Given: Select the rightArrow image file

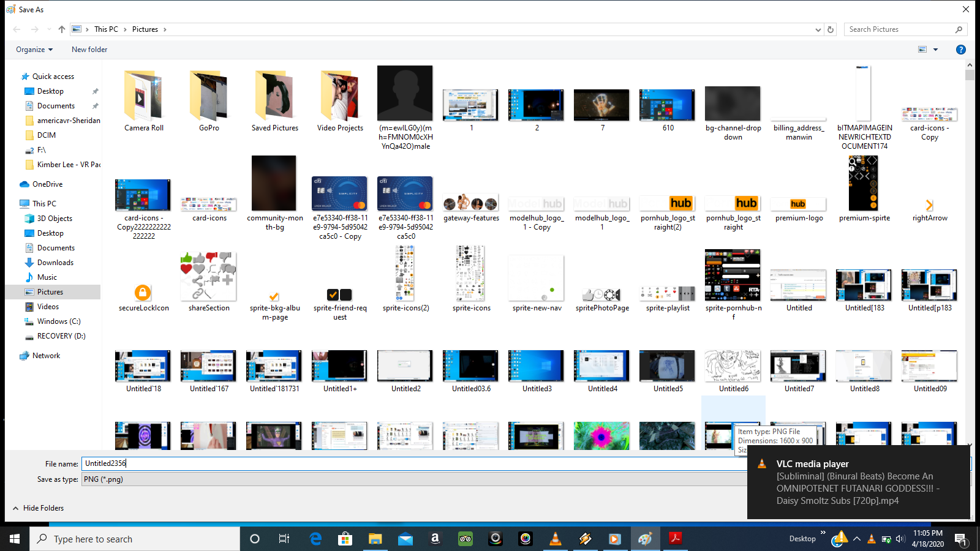Looking at the screenshot, I should tap(930, 209).
